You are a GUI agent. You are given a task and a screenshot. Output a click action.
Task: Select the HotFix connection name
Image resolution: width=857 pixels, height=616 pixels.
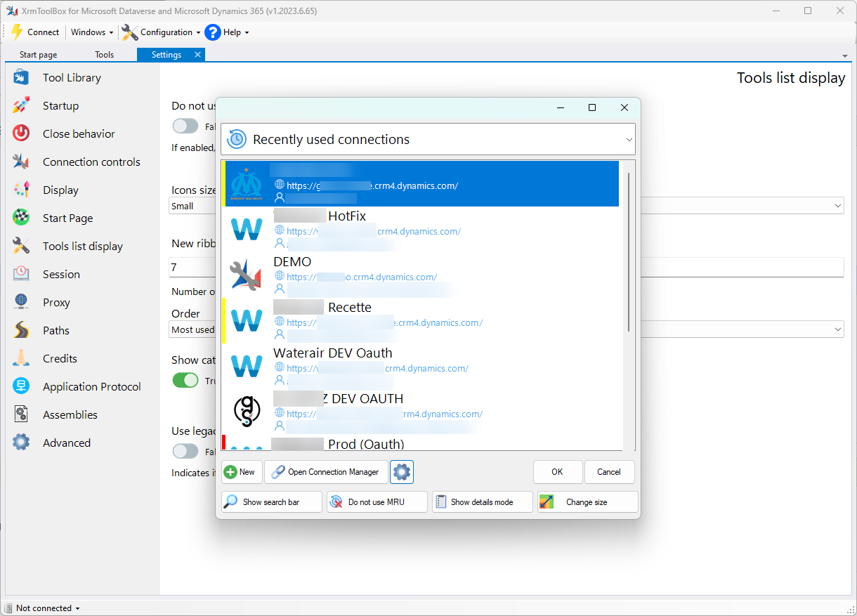[347, 216]
